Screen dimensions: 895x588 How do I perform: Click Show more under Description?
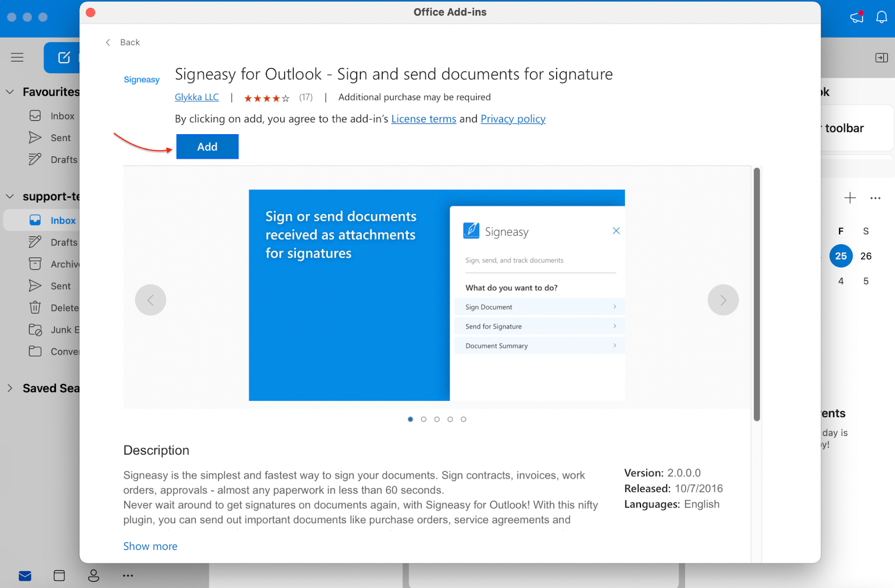(x=150, y=546)
